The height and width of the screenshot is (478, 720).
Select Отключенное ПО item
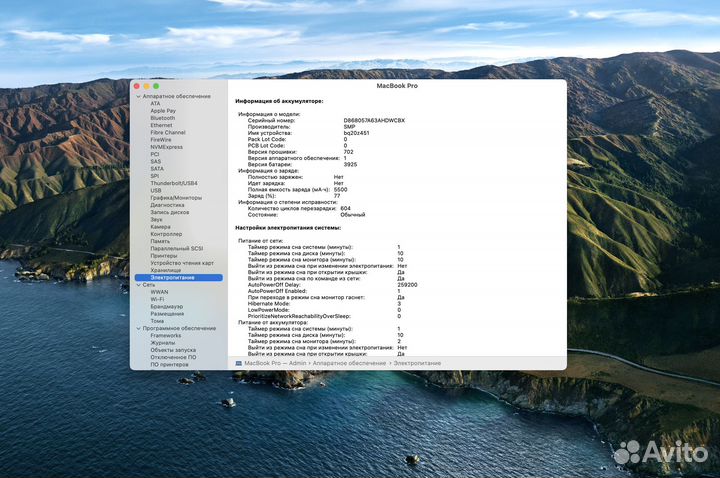(x=173, y=357)
